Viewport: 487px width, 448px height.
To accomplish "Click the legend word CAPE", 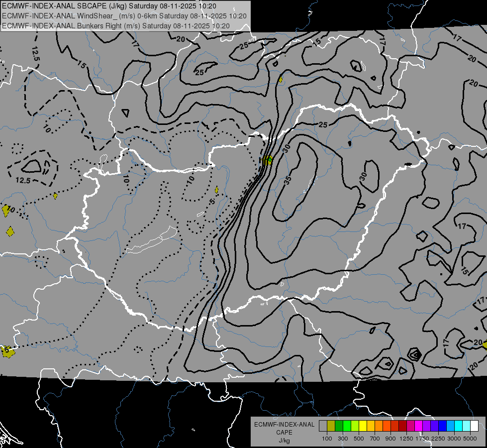I will click(x=284, y=432).
